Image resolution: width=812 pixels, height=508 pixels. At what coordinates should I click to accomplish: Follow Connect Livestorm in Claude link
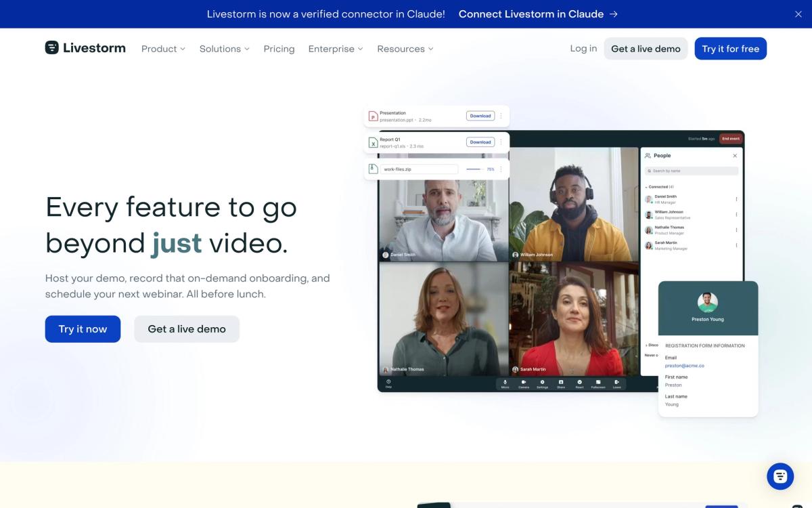pyautogui.click(x=538, y=14)
